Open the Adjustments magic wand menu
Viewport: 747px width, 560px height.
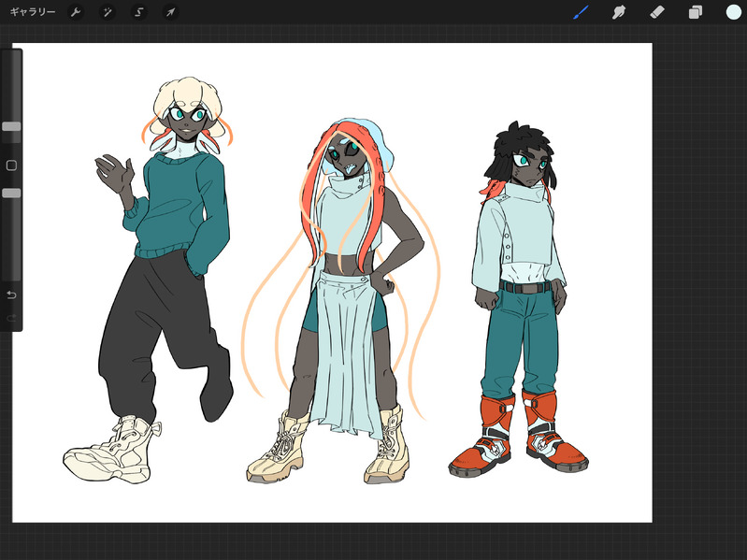coord(108,12)
